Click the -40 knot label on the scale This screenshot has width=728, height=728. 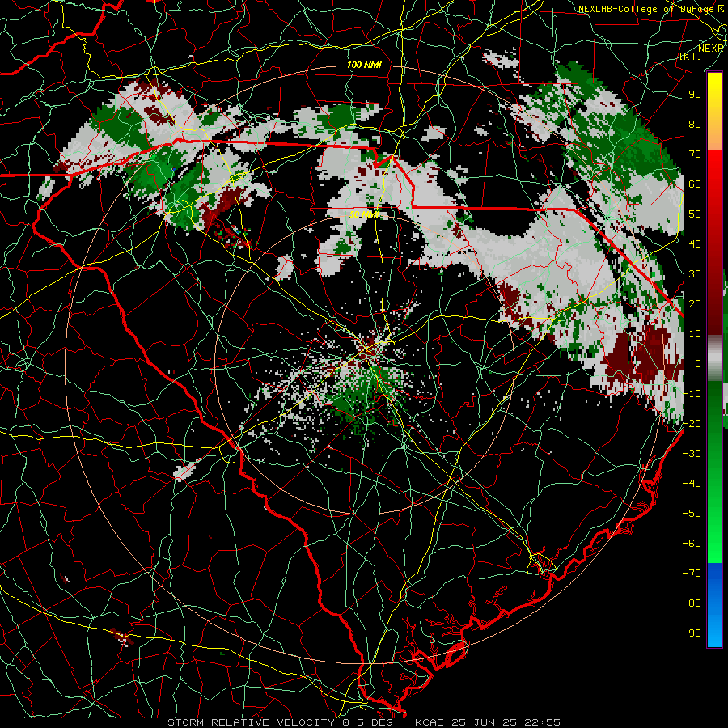[x=692, y=484]
